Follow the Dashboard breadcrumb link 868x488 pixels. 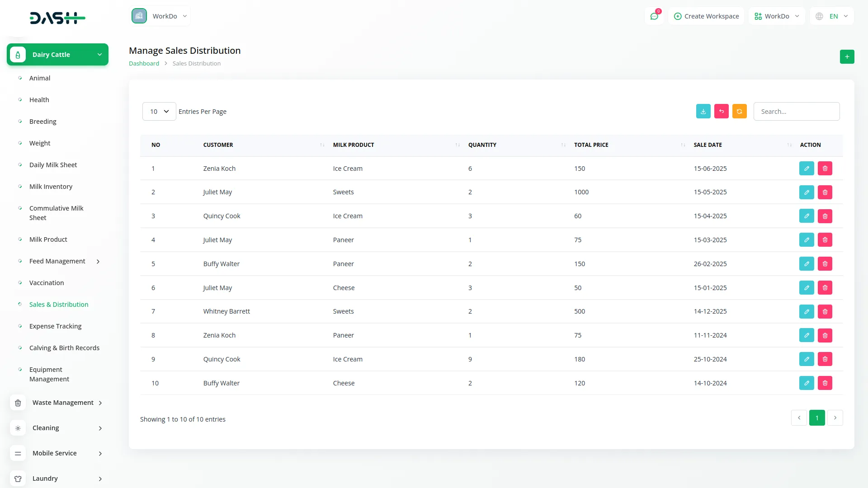(144, 64)
